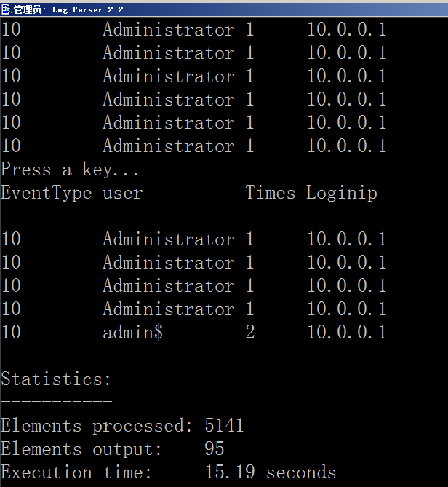The height and width of the screenshot is (487, 448).
Task: Click the Elements processed value 5141
Action: (224, 425)
